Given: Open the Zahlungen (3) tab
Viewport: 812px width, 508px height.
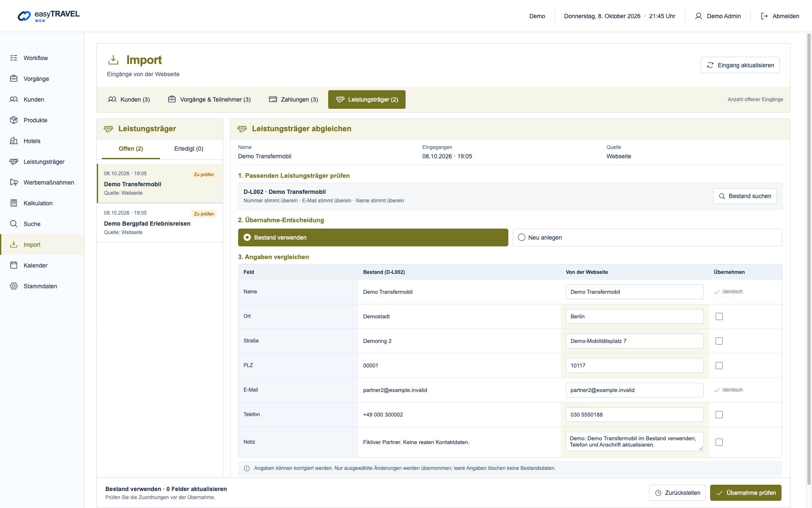Looking at the screenshot, I should [x=294, y=99].
